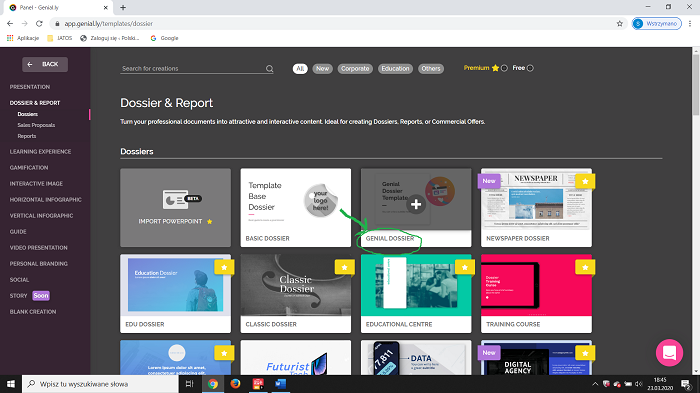The width and height of the screenshot is (700, 393).
Task: Open the Aplikacje apps shortcut
Action: [x=23, y=38]
